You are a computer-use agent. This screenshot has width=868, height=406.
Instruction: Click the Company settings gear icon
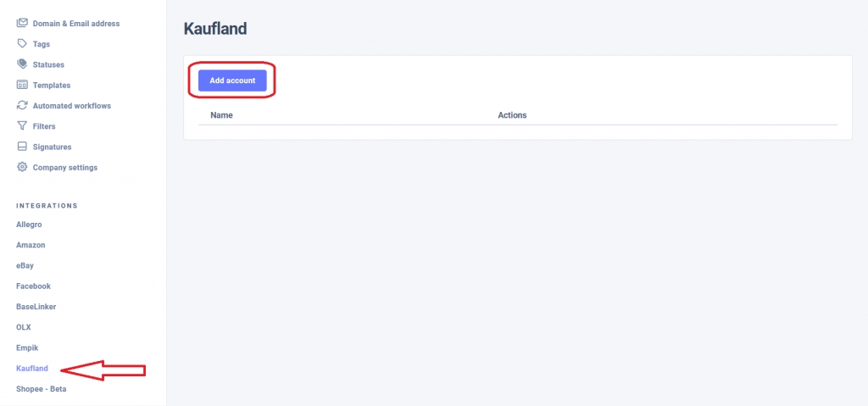(x=22, y=167)
